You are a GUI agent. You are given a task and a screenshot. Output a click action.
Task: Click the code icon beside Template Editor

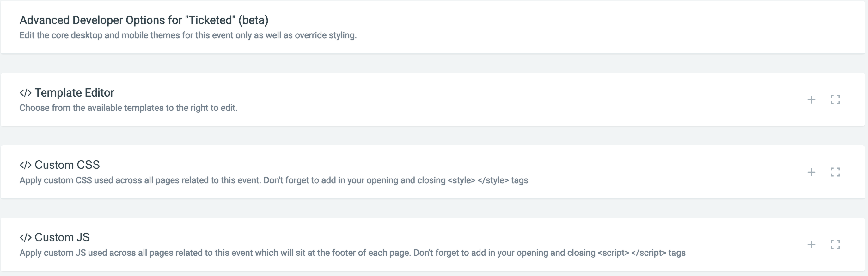point(26,93)
